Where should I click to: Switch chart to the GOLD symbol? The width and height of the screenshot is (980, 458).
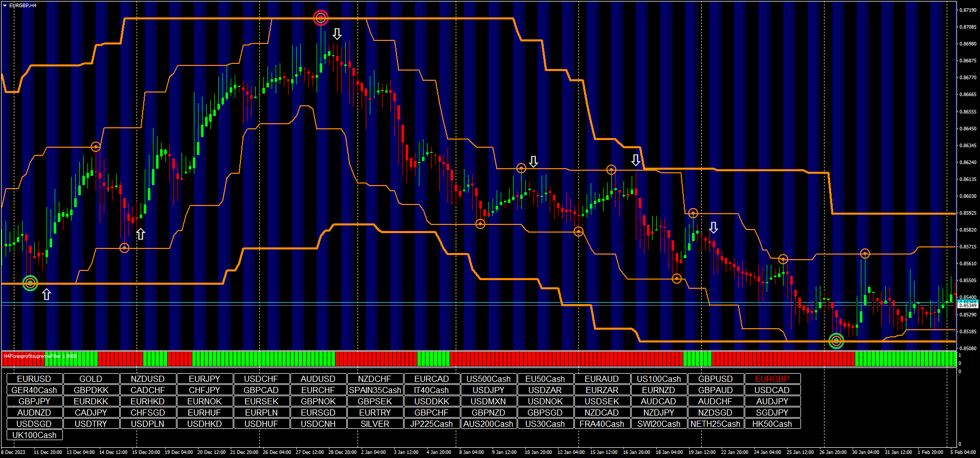[91, 379]
